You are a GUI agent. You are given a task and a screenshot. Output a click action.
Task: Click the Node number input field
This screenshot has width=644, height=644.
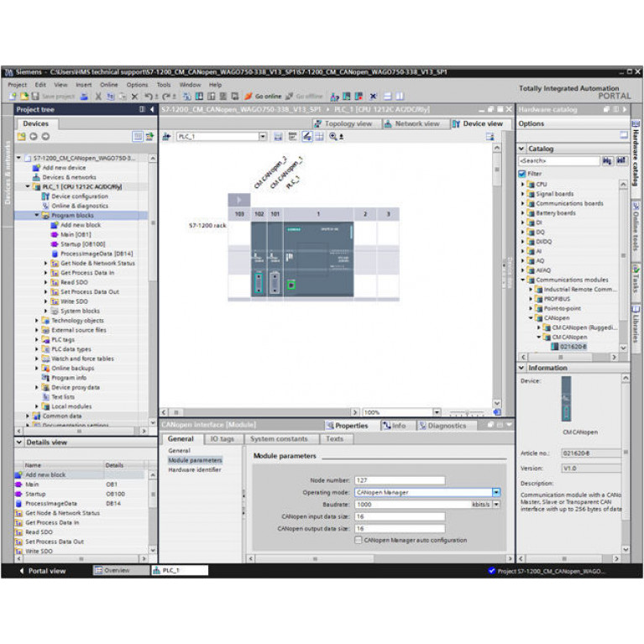400,480
